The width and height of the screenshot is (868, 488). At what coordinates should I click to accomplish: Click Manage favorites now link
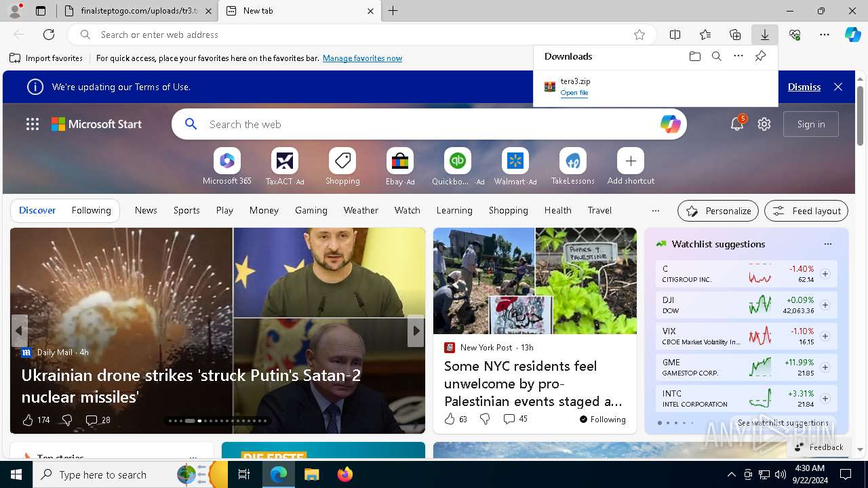click(x=362, y=58)
